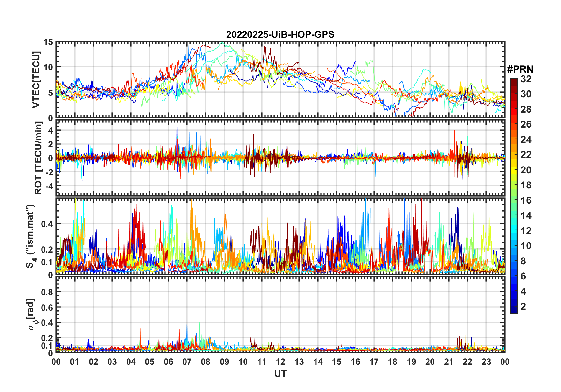This screenshot has height=392, width=561.
Task: Click the S4 ("ism.mat") y-axis label
Action: [31, 236]
